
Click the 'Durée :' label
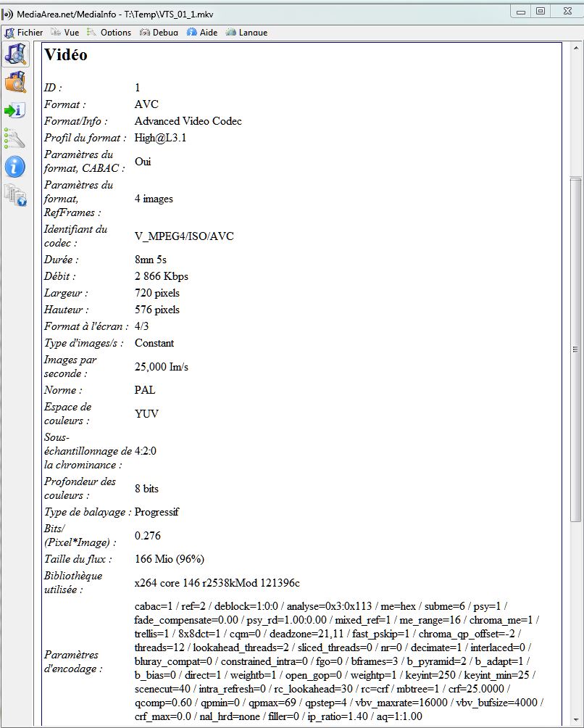pyautogui.click(x=62, y=259)
